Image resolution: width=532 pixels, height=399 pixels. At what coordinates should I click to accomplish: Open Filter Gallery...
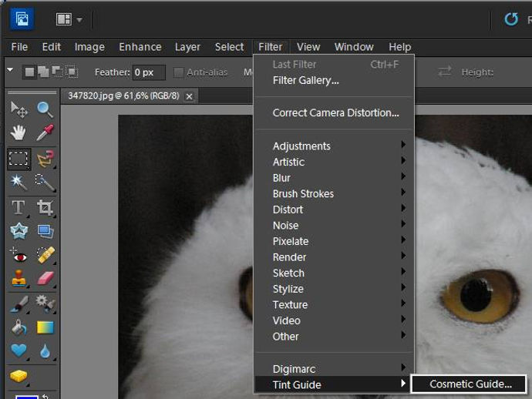pyautogui.click(x=334, y=81)
